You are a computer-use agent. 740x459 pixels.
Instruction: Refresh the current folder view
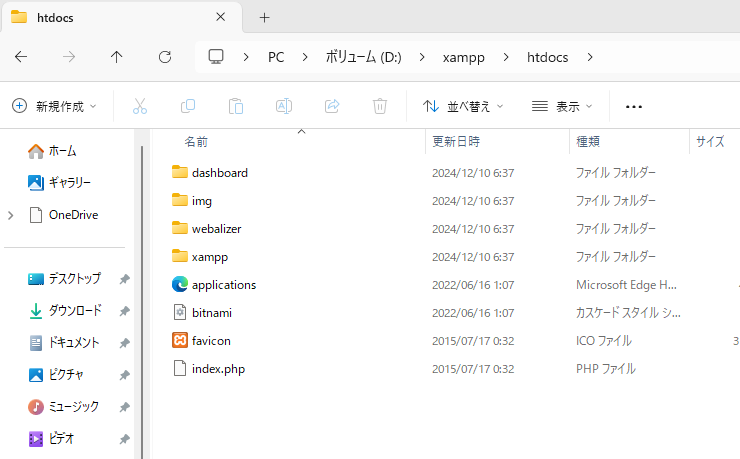coord(165,57)
